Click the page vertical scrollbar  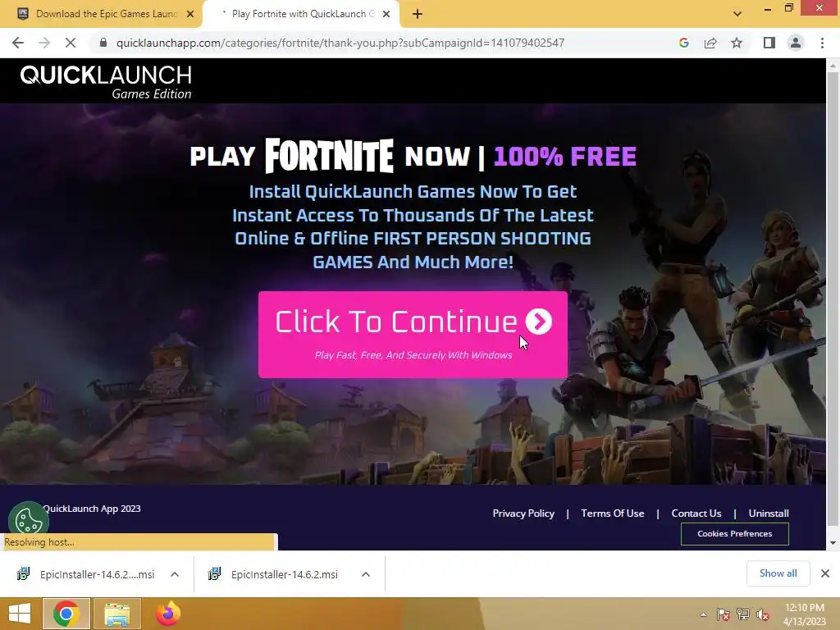pyautogui.click(x=833, y=300)
